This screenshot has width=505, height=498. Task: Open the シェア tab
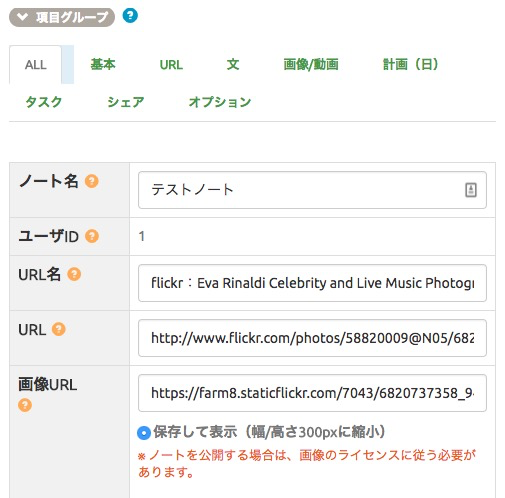(x=126, y=102)
